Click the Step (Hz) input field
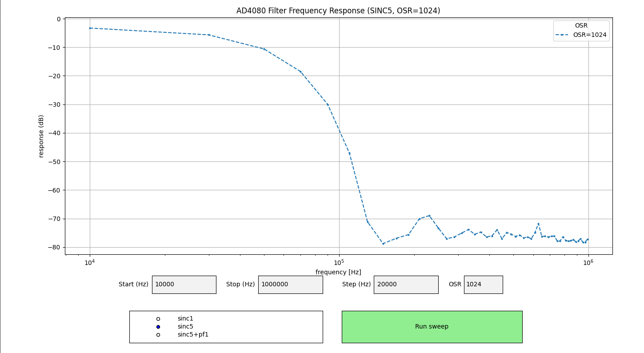Screen dimensions: 644x353 coord(406,285)
